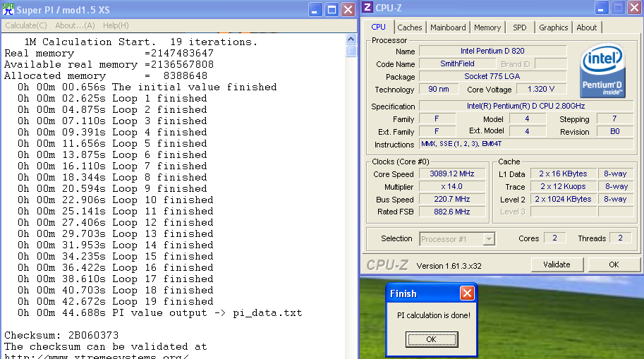Viewport: 644px width, 359px height.
Task: Click the 1.320 V core voltage value
Action: (541, 89)
